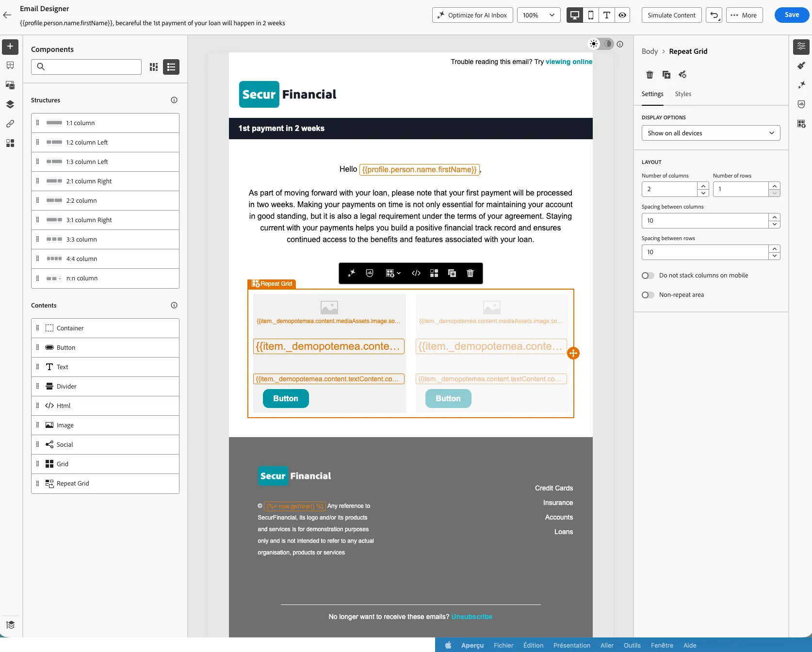Click the orange plus on Repeat Grid
Screen dimensions: 812x652
573,353
